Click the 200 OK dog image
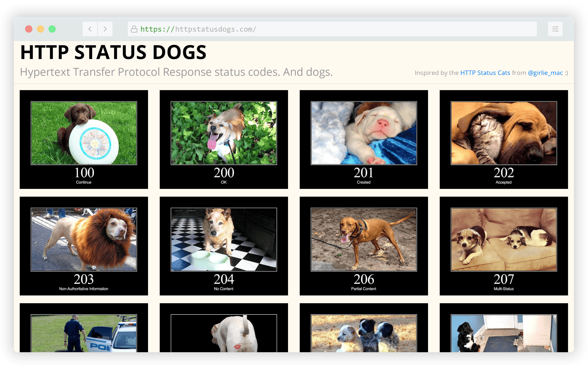The width and height of the screenshot is (588, 369). (224, 133)
